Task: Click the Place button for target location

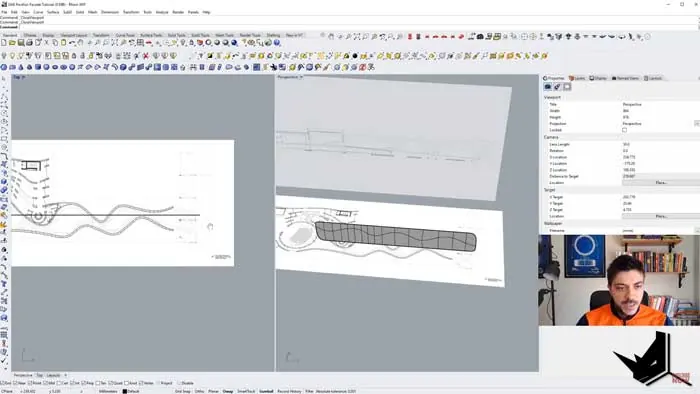Action: [661, 216]
